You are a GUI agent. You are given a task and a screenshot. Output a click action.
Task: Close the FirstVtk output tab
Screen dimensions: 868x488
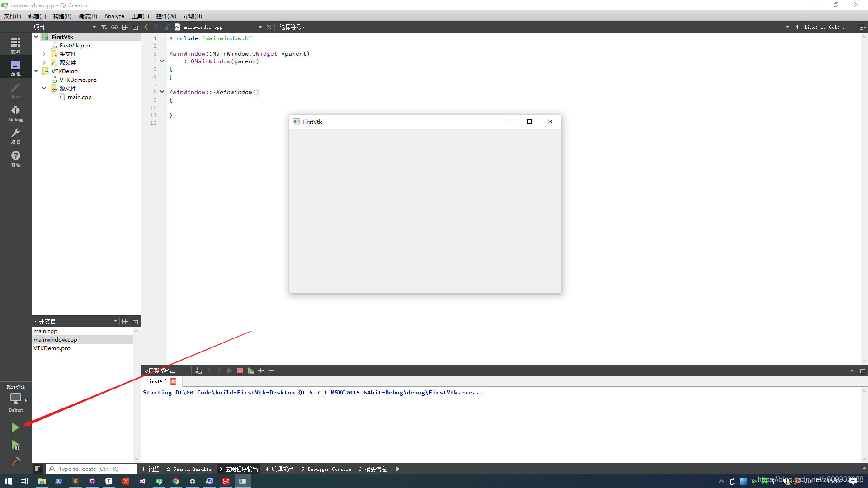(x=173, y=381)
